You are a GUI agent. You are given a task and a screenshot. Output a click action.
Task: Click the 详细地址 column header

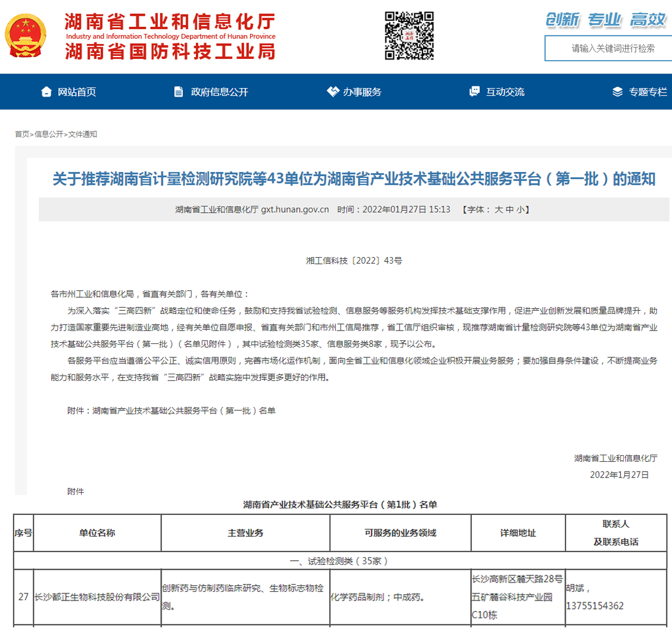(518, 533)
